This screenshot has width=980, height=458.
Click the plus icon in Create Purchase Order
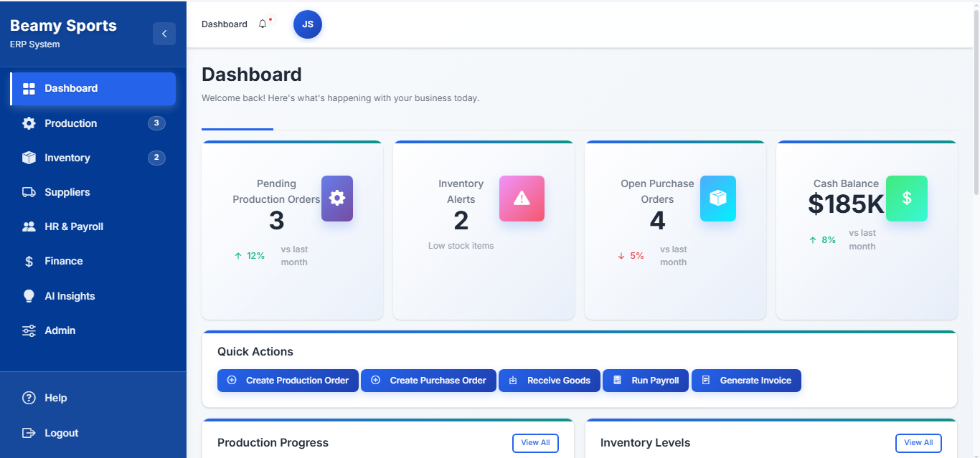375,381
